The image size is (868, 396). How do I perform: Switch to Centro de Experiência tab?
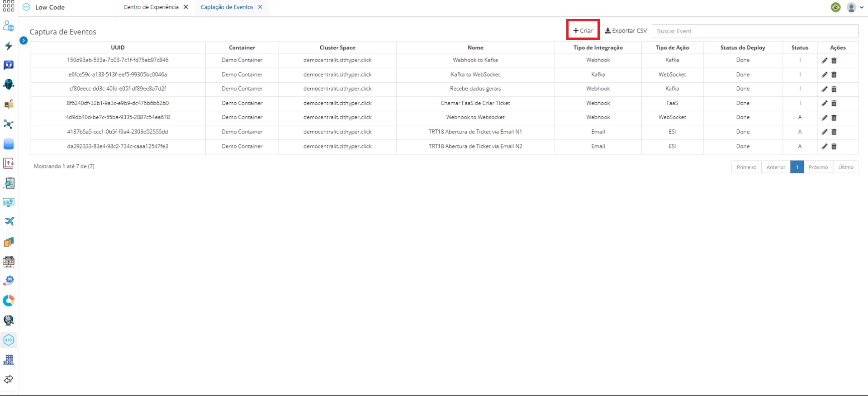(151, 7)
